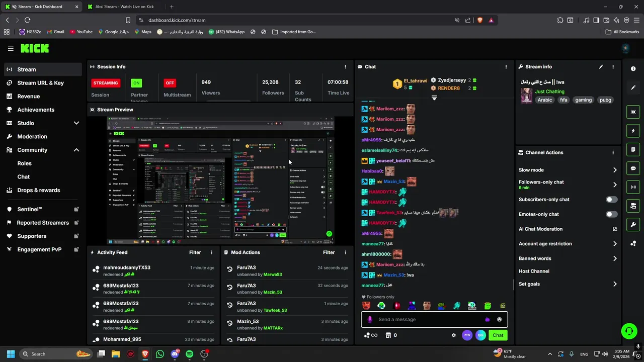Open Activity Feed three-dot menu

pos(211,252)
